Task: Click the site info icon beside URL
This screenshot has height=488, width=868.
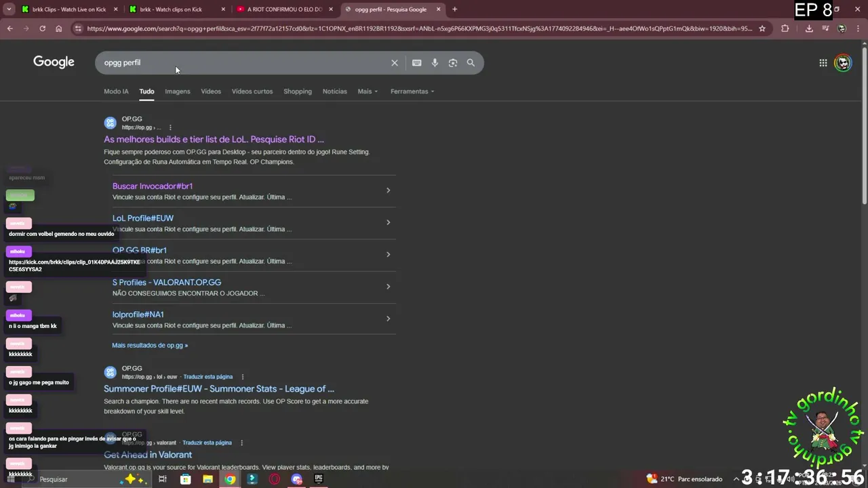Action: [x=78, y=28]
